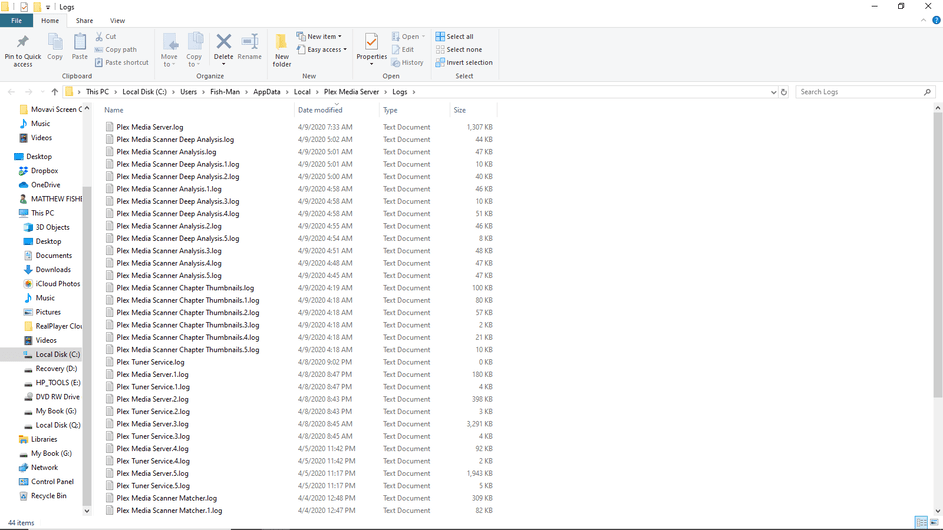This screenshot has width=943, height=530.
Task: Go up one folder level
Action: tap(55, 92)
